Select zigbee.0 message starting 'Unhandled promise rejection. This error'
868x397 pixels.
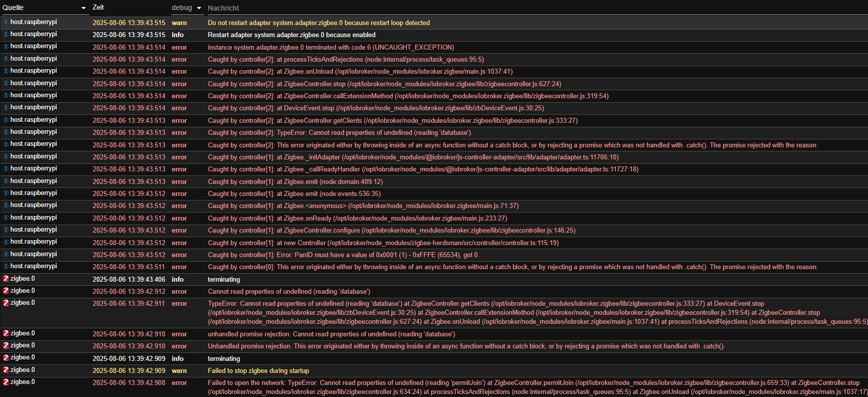click(x=466, y=346)
